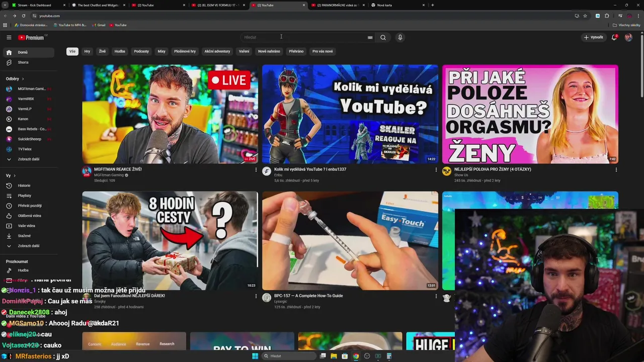Select the Mixy filter chip
This screenshot has width=644, height=362.
pyautogui.click(x=162, y=51)
